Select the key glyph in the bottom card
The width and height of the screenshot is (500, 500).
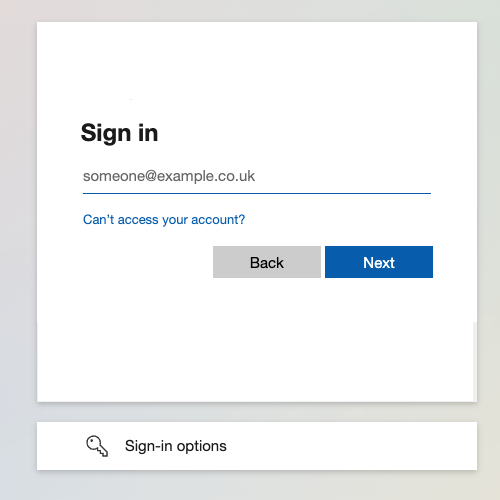pos(97,446)
